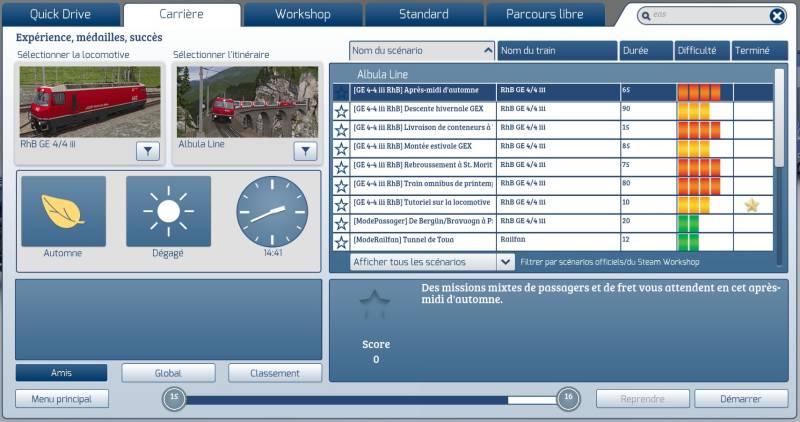Image resolution: width=800 pixels, height=422 pixels.
Task: Select the Automne season leaf icon
Action: click(x=63, y=211)
